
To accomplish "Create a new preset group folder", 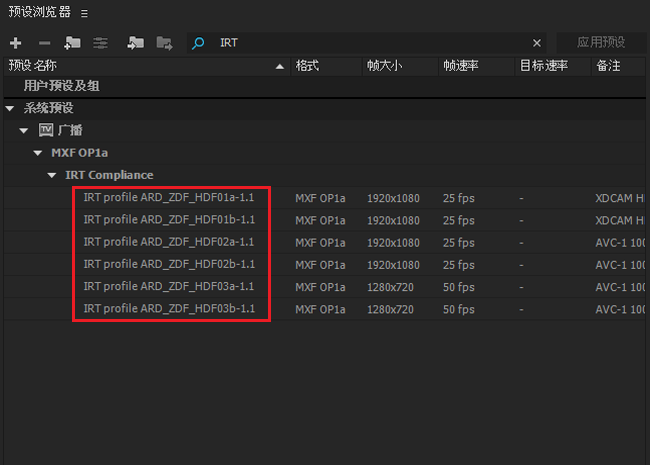I will coord(72,43).
